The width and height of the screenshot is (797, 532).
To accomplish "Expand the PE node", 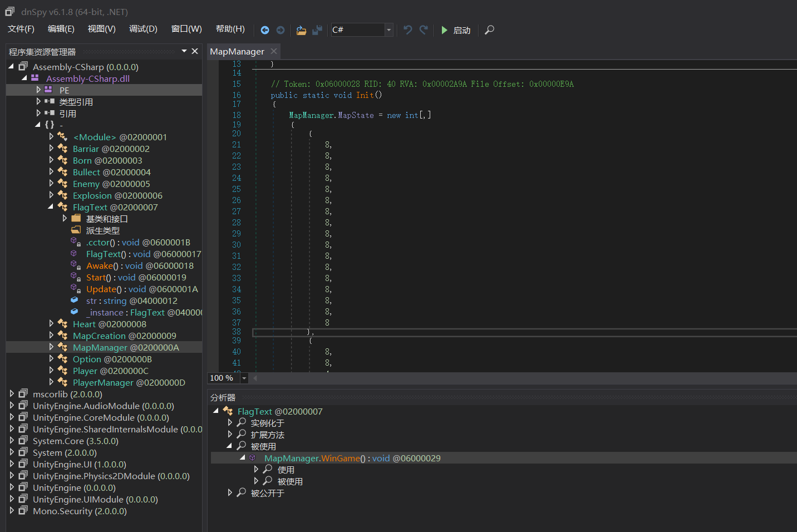I will (38, 90).
